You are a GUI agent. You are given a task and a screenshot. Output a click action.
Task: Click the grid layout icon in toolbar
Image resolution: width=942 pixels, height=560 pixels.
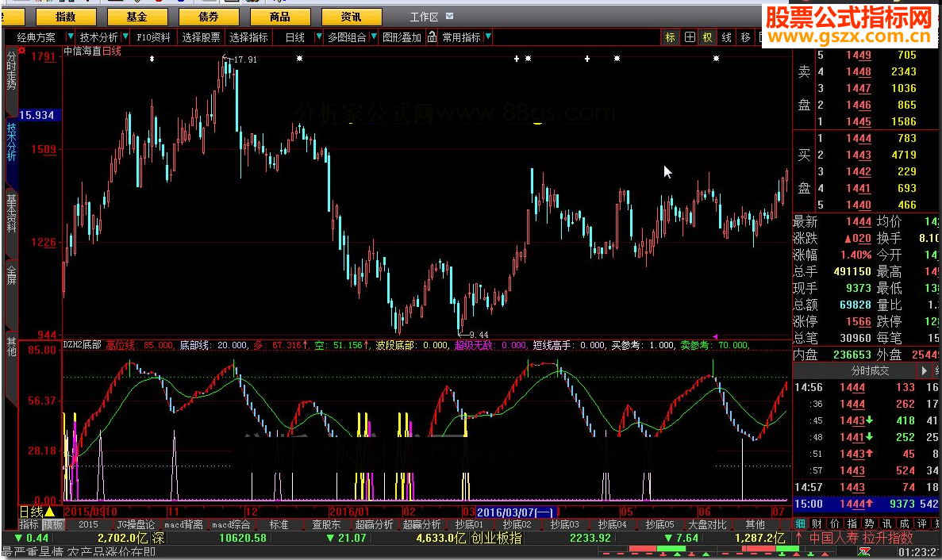coord(690,37)
